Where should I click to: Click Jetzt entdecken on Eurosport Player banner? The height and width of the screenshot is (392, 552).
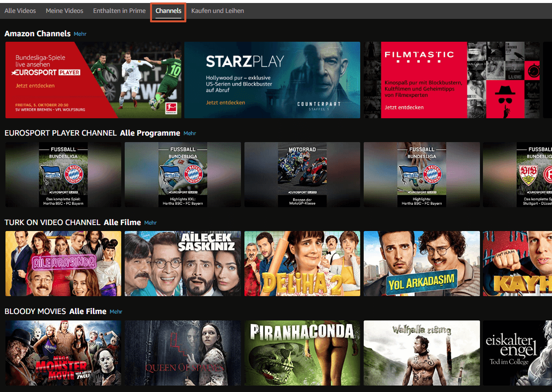point(35,85)
